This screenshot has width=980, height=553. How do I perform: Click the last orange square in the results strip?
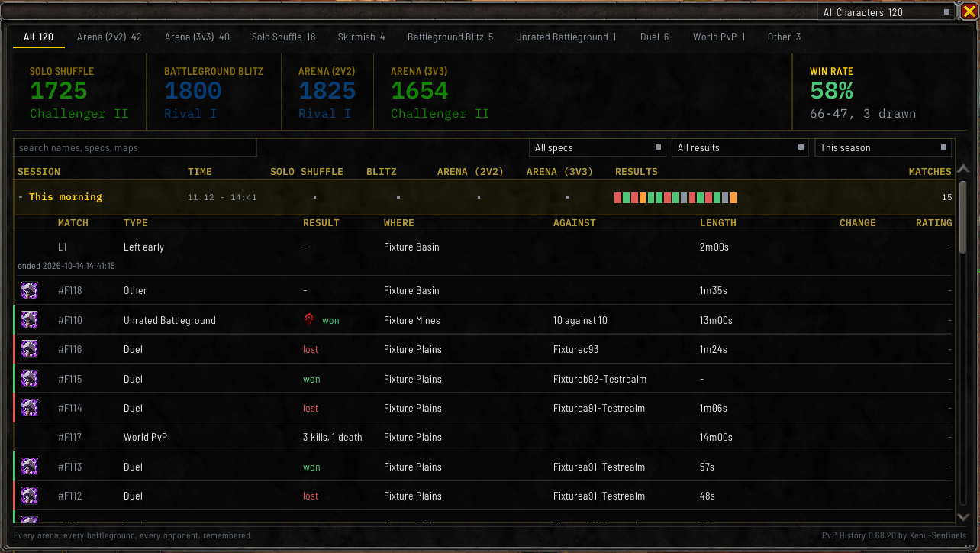tap(733, 198)
